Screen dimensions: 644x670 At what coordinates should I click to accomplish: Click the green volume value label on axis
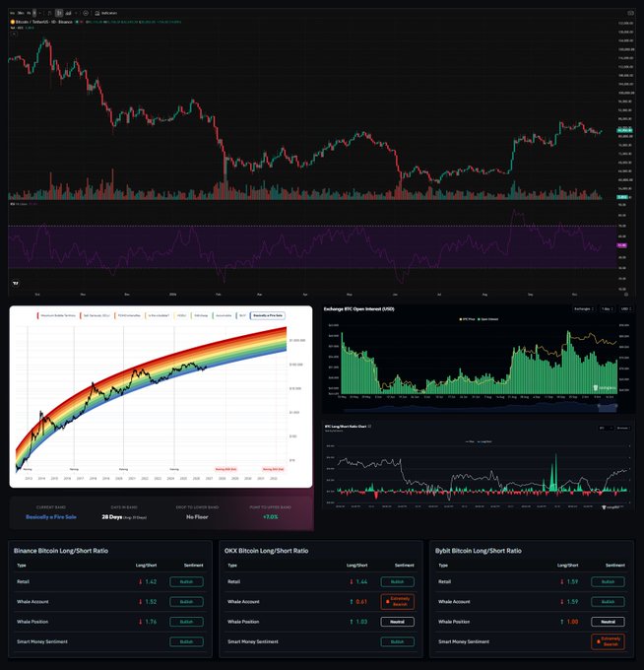click(x=622, y=197)
